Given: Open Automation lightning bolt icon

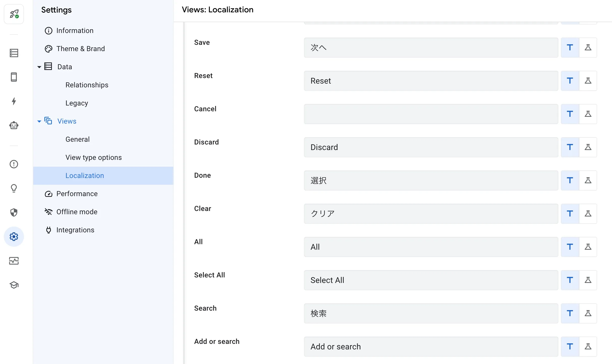Looking at the screenshot, I should pyautogui.click(x=14, y=101).
